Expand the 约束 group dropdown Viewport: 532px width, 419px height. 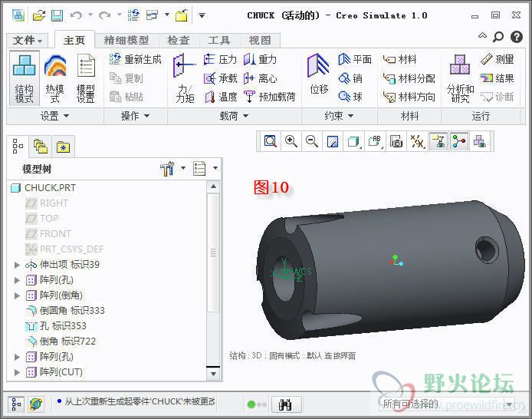point(339,116)
